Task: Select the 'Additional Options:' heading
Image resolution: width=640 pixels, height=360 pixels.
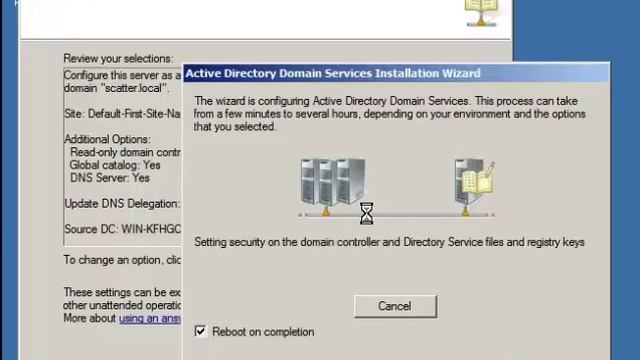Action: click(x=107, y=139)
